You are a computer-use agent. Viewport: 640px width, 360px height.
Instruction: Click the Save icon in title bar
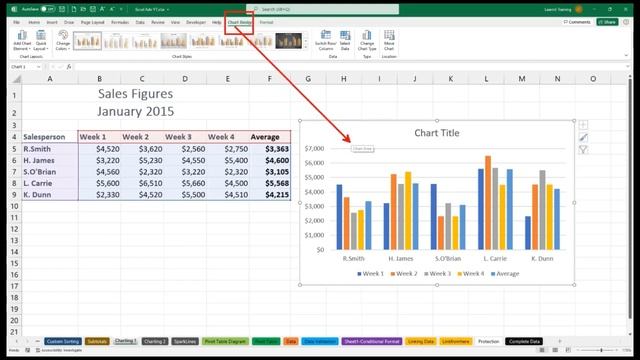[x=62, y=9]
